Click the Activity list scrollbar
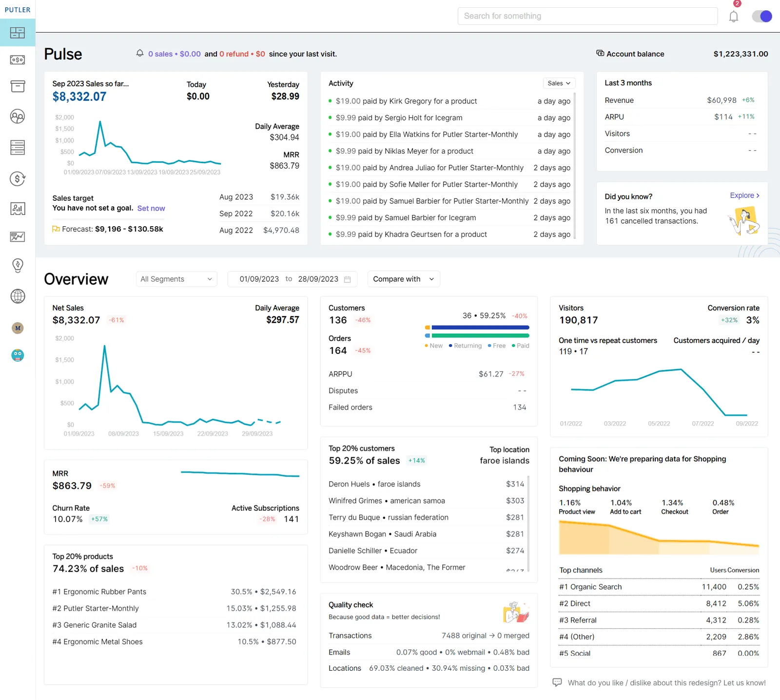Viewport: 780px width, 700px height. [575, 166]
